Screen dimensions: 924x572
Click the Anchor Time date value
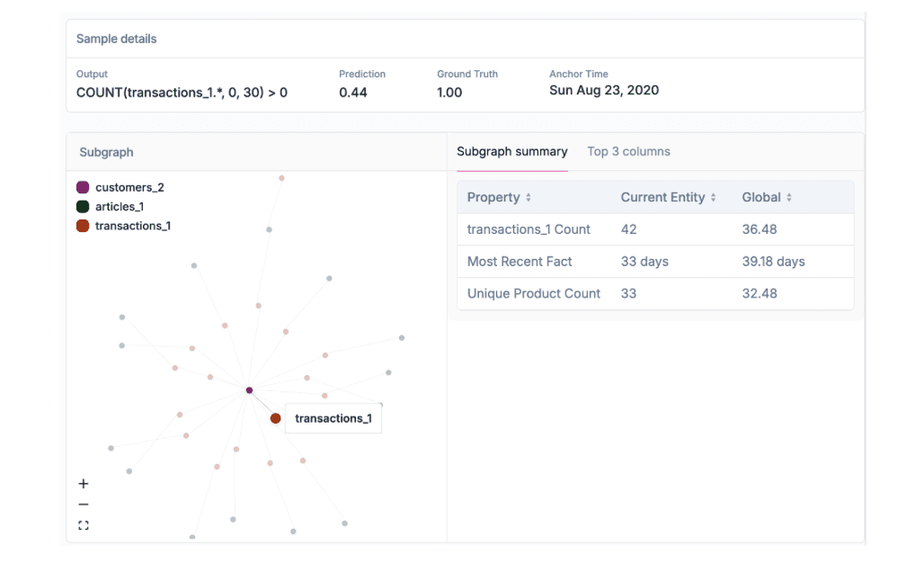[x=604, y=90]
